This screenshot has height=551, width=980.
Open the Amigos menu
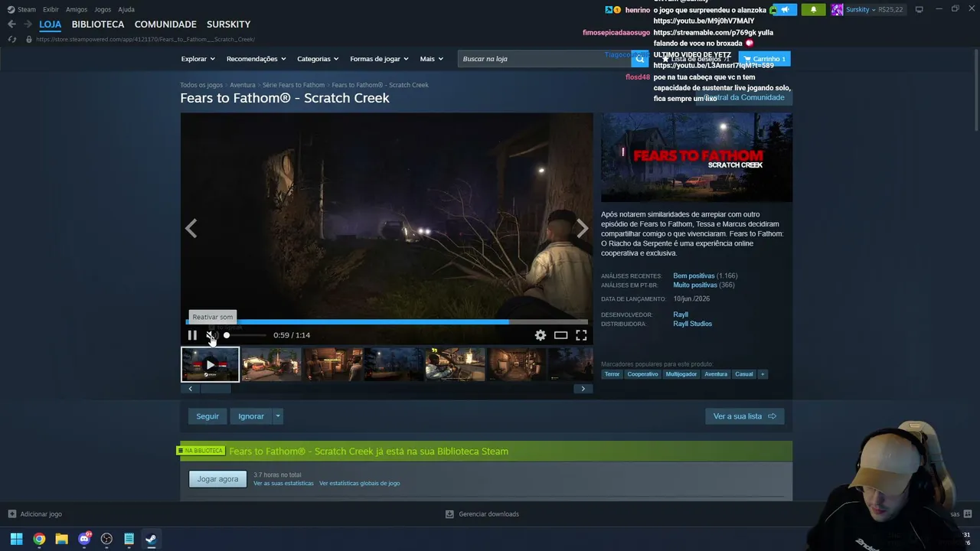click(77, 9)
